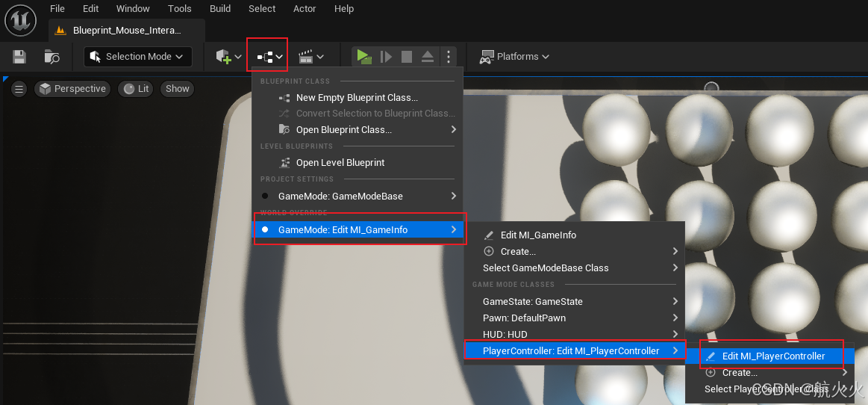The height and width of the screenshot is (405, 868).
Task: Select GameMode: GameModeBase project setting
Action: [357, 196]
